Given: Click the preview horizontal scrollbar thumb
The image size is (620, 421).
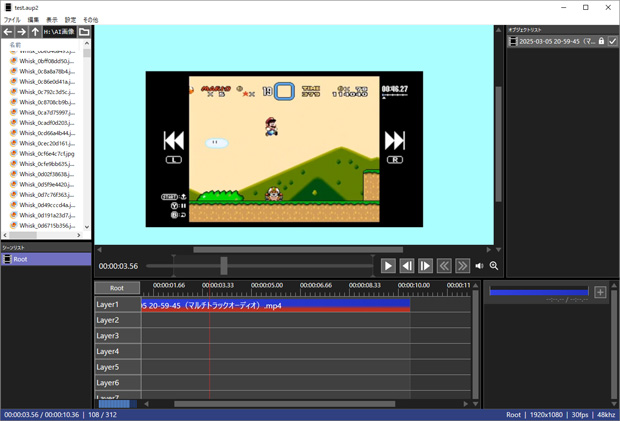Looking at the screenshot, I should (298, 249).
